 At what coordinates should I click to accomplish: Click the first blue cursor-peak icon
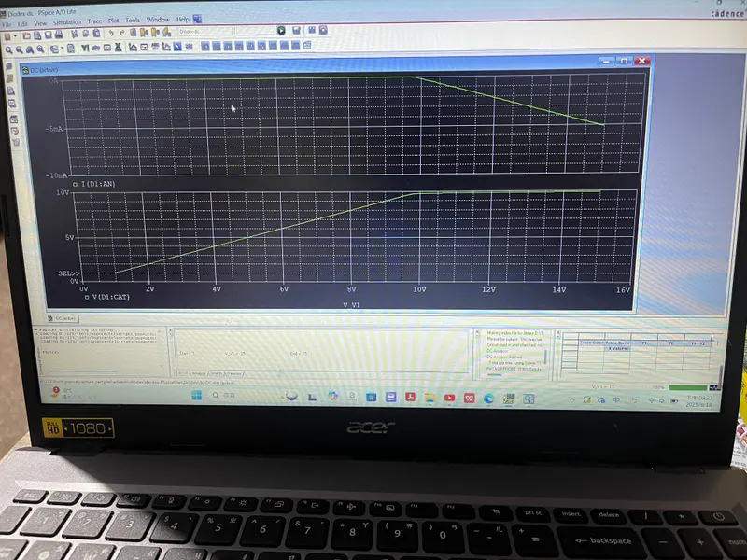204,46
